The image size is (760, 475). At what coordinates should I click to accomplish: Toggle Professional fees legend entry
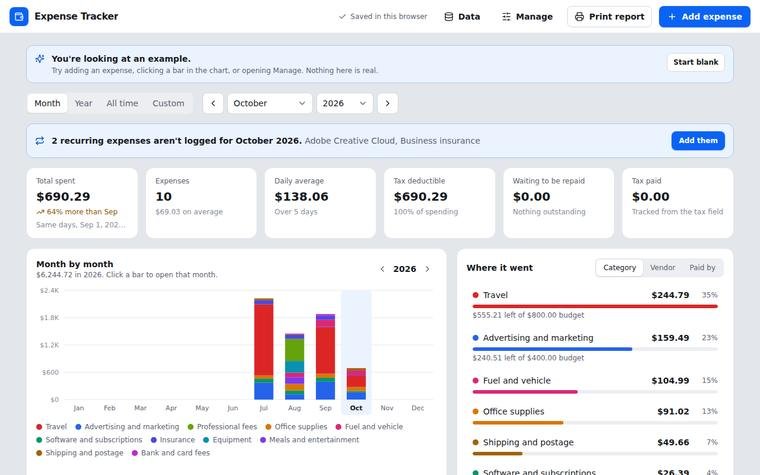[222, 427]
